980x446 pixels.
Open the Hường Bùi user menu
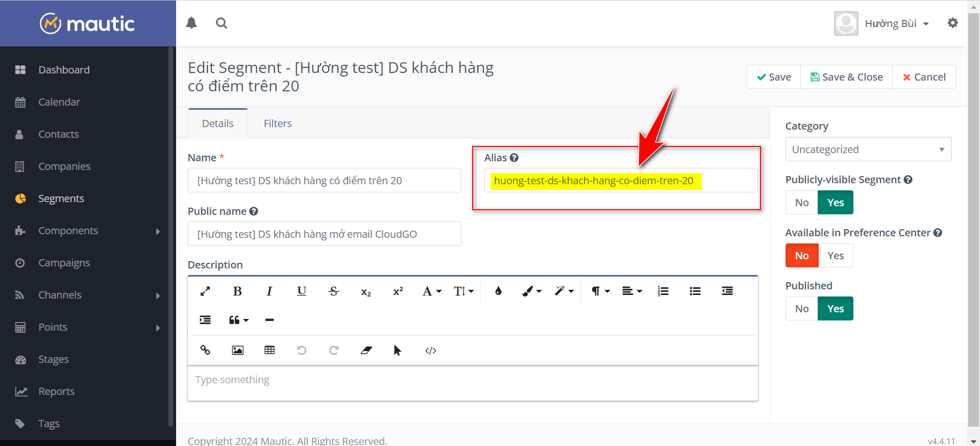[x=896, y=23]
